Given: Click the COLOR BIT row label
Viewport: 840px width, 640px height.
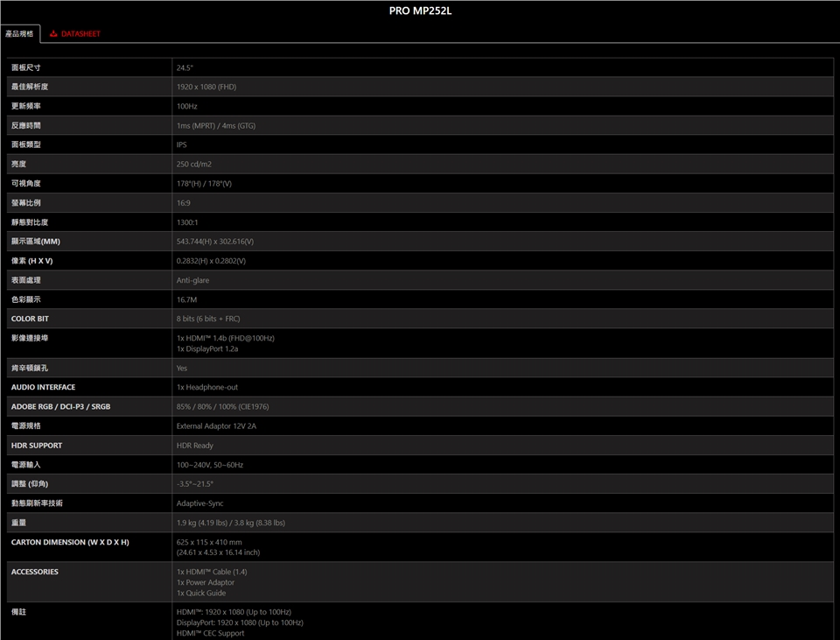Looking at the screenshot, I should [x=30, y=319].
